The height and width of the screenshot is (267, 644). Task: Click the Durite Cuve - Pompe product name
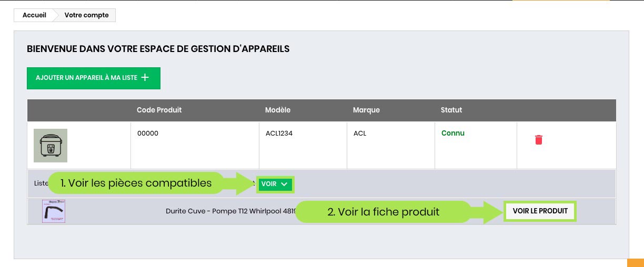pos(230,211)
